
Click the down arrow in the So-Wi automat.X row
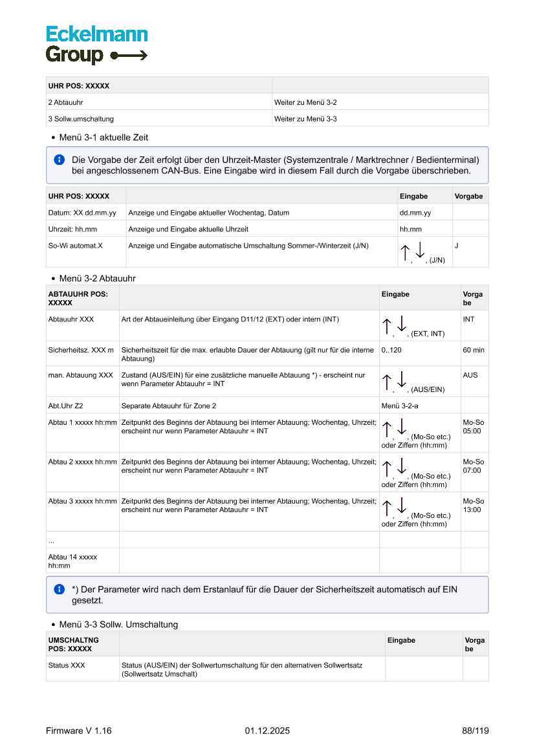(x=420, y=250)
